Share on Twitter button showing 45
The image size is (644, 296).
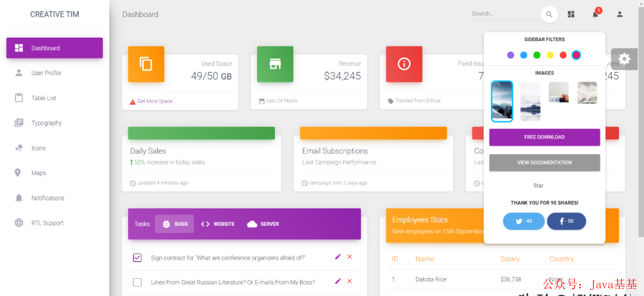[x=524, y=221]
